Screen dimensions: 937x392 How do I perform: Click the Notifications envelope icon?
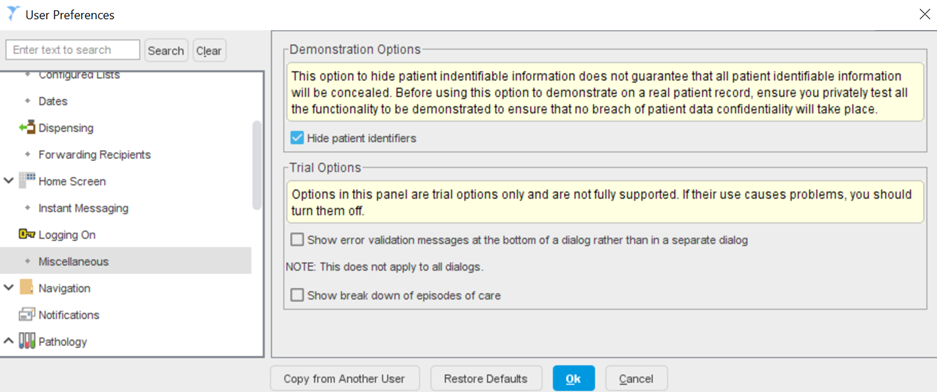point(27,315)
